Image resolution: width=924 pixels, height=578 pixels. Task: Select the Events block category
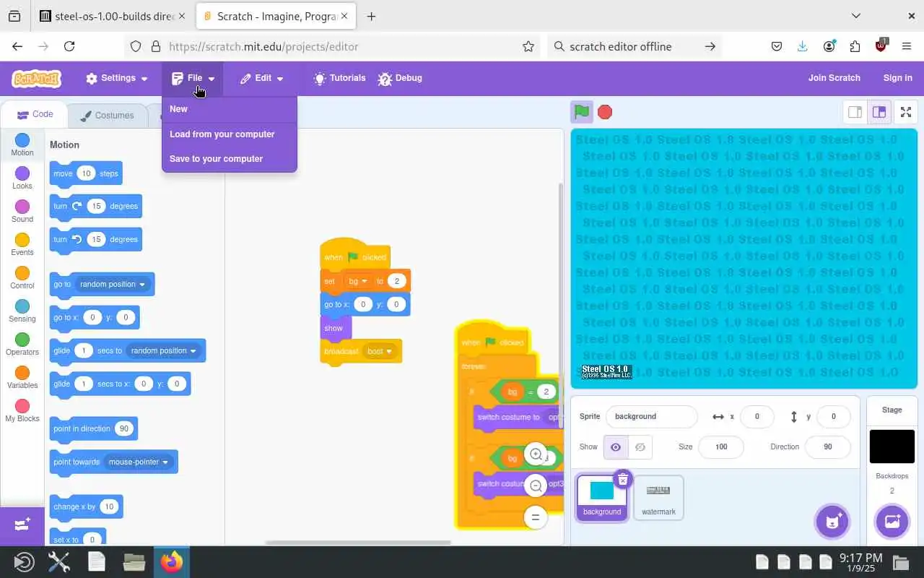(x=22, y=244)
